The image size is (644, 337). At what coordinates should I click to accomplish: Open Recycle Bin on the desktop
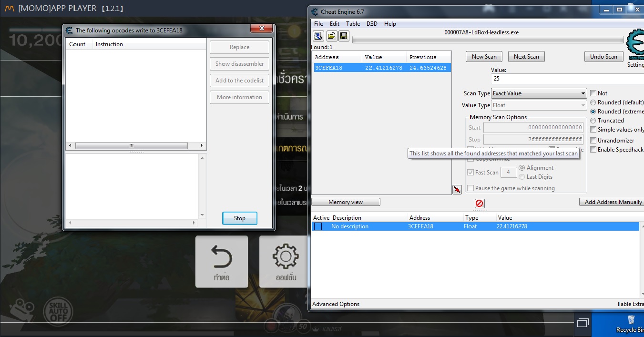[631, 323]
